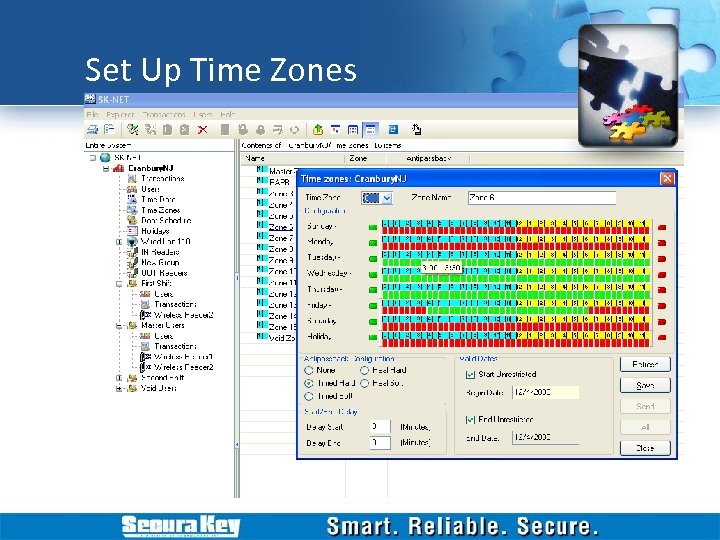Click Wednesday's green all-on button
This screenshot has width=720, height=540.
(373, 275)
